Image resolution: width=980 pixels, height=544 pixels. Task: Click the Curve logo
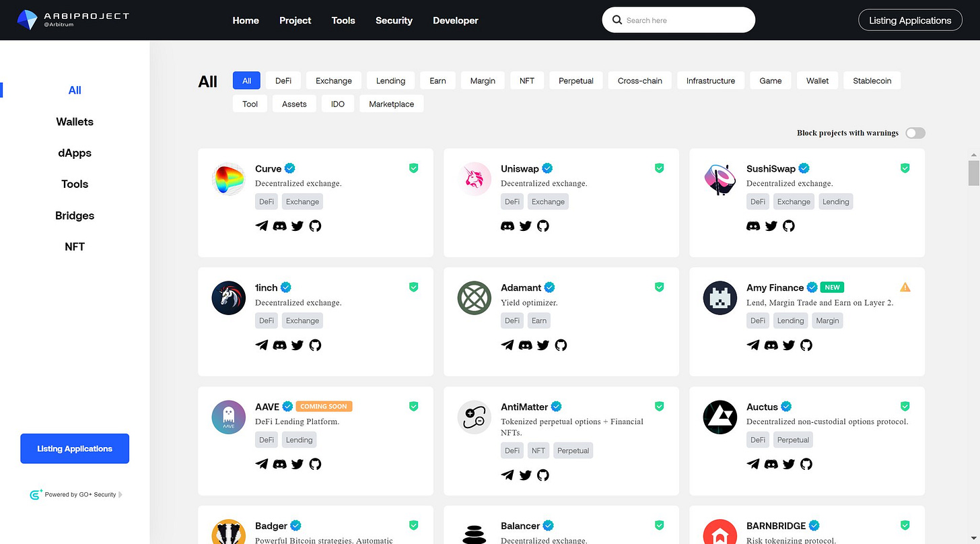229,179
